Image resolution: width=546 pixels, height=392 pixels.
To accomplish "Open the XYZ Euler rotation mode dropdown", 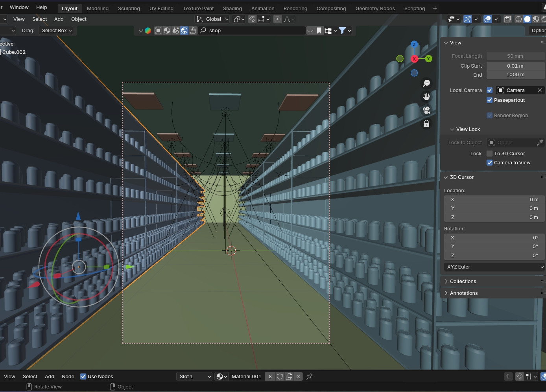I will (494, 267).
